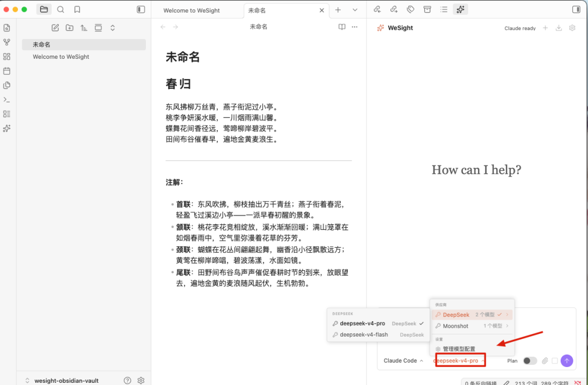This screenshot has height=385, width=588.
Task: Open canvas icon in ribbon
Action: [x=7, y=56]
